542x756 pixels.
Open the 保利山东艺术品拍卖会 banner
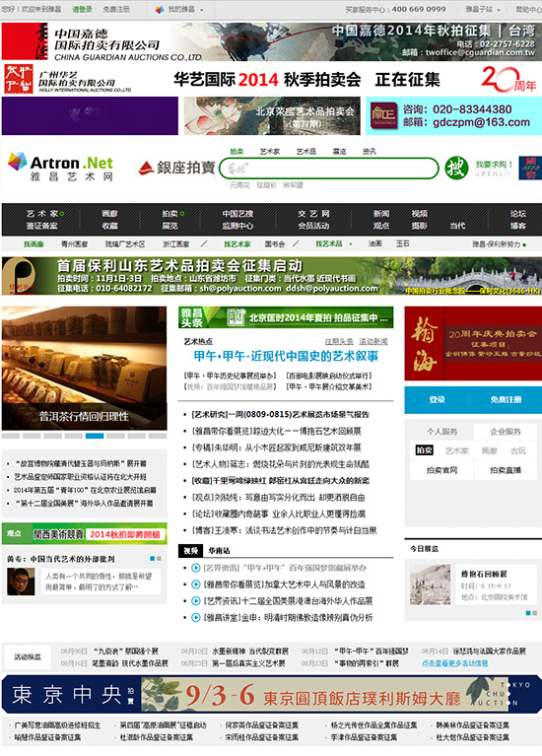click(x=271, y=276)
